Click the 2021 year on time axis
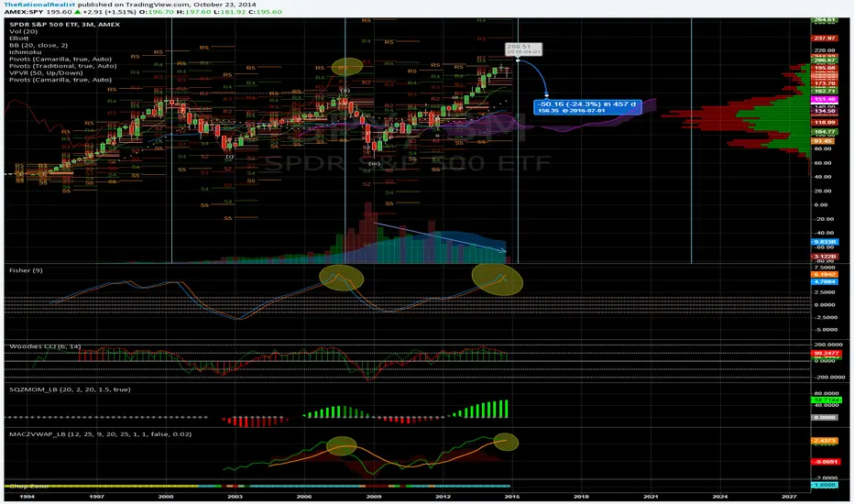This screenshot has height=504, width=854. click(x=651, y=497)
